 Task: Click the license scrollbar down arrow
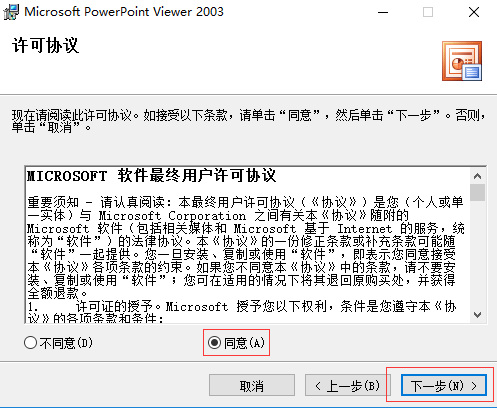click(x=477, y=315)
